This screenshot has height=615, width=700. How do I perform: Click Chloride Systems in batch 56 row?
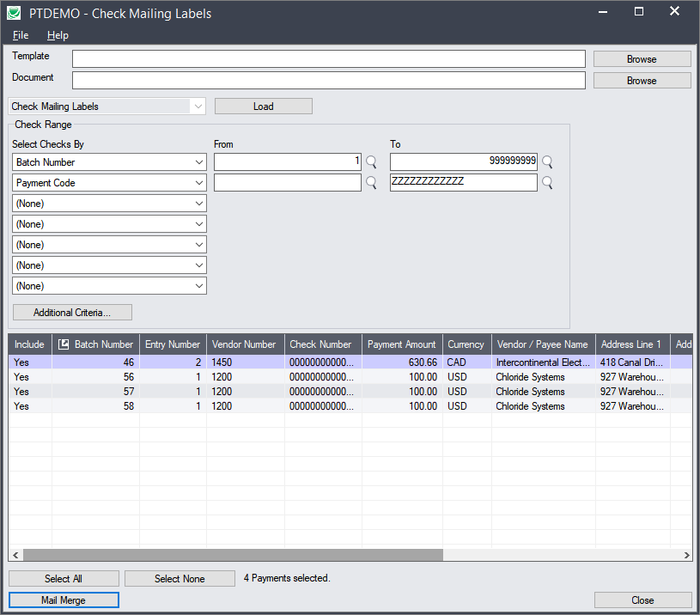coord(544,377)
